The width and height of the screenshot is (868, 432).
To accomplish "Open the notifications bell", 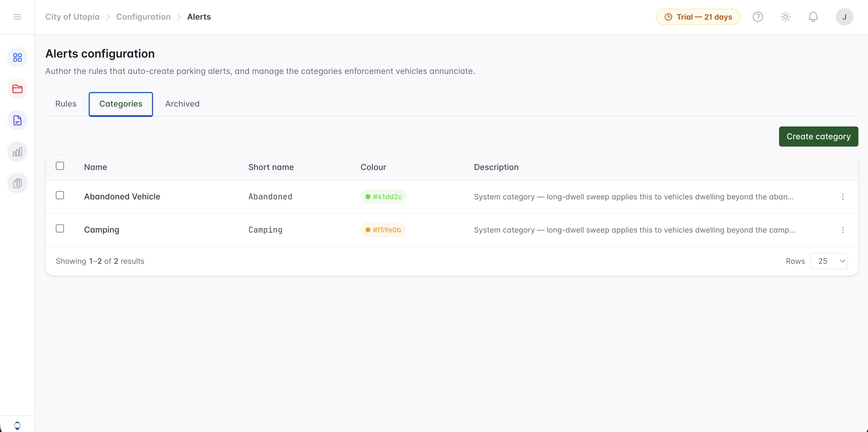I will pyautogui.click(x=813, y=17).
